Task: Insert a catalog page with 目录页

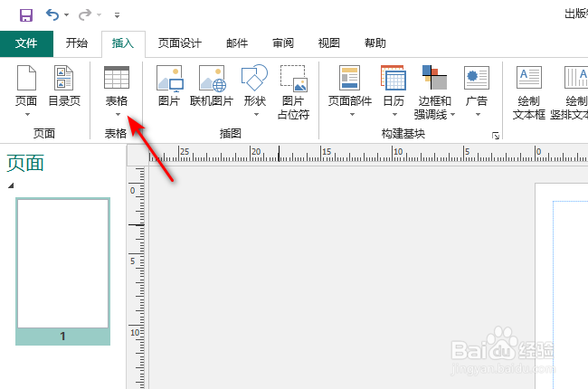Action: tap(64, 86)
